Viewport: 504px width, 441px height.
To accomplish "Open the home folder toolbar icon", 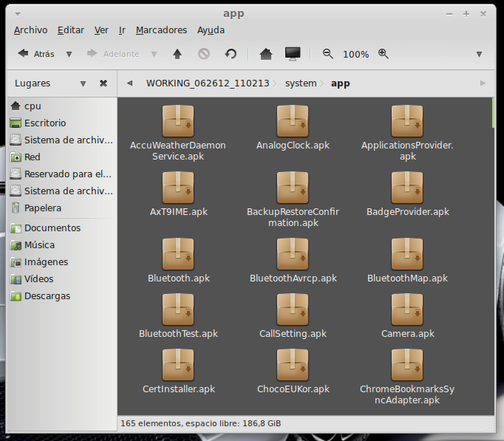I will click(266, 54).
